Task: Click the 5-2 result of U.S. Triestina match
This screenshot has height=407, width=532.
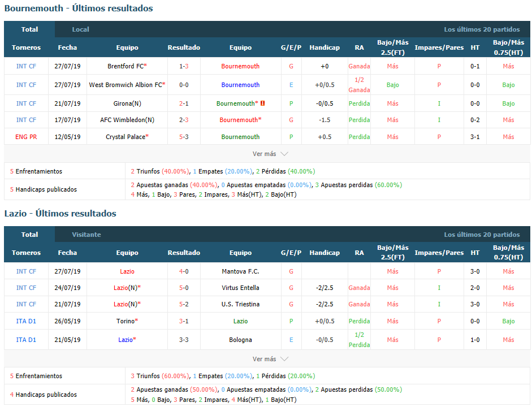Action: 184,304
